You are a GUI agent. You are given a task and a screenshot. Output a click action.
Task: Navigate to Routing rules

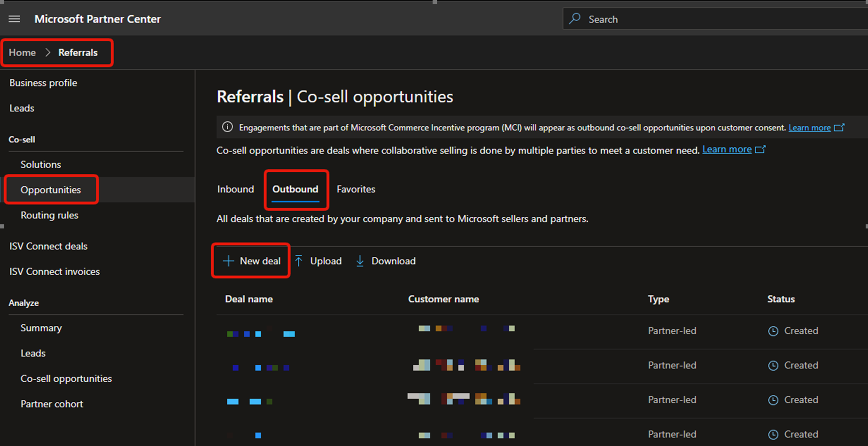coord(49,215)
